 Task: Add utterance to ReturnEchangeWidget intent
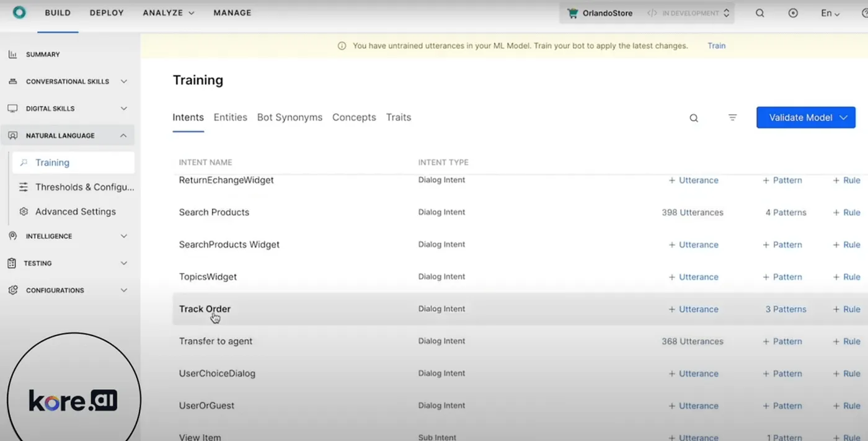tap(693, 180)
